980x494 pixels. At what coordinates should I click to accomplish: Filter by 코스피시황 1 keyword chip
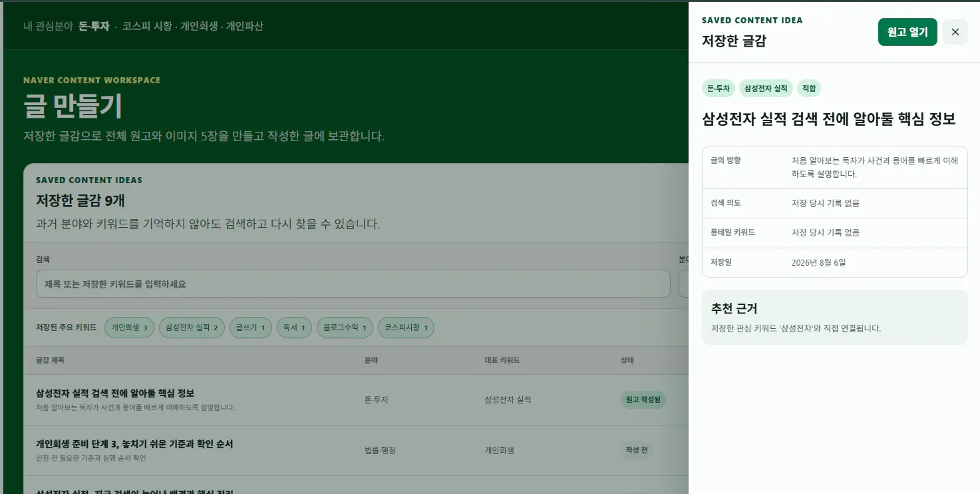point(406,328)
